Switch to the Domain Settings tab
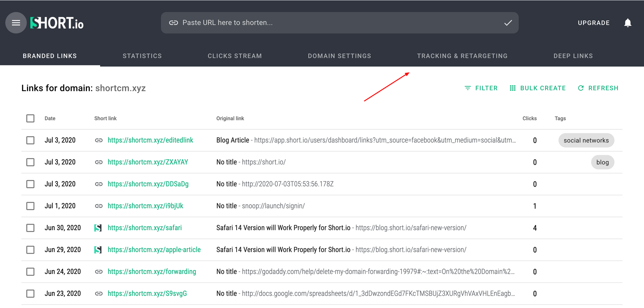The width and height of the screenshot is (644, 308). (x=339, y=55)
